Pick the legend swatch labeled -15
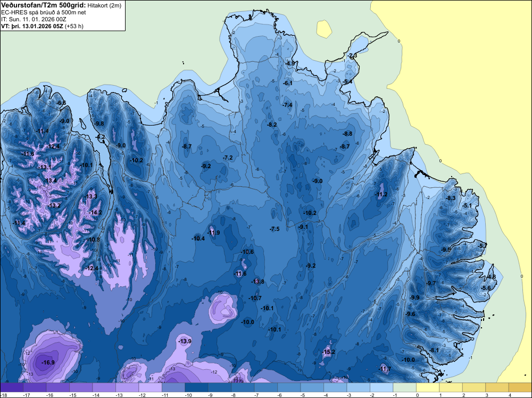 click(x=81, y=387)
